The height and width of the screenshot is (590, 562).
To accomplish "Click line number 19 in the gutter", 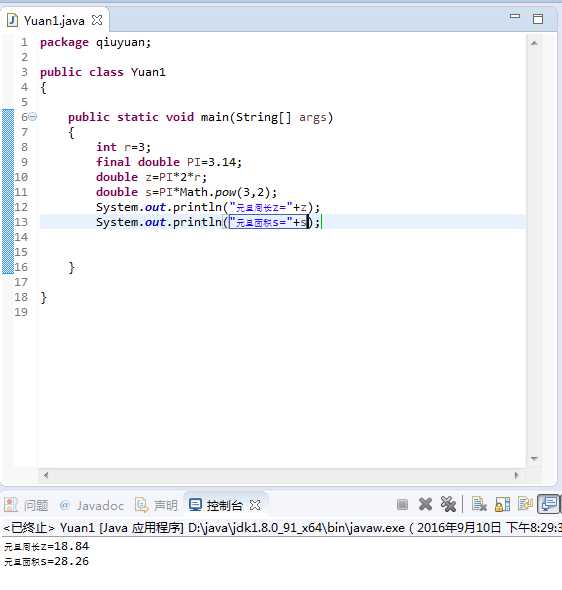I will pos(21,312).
